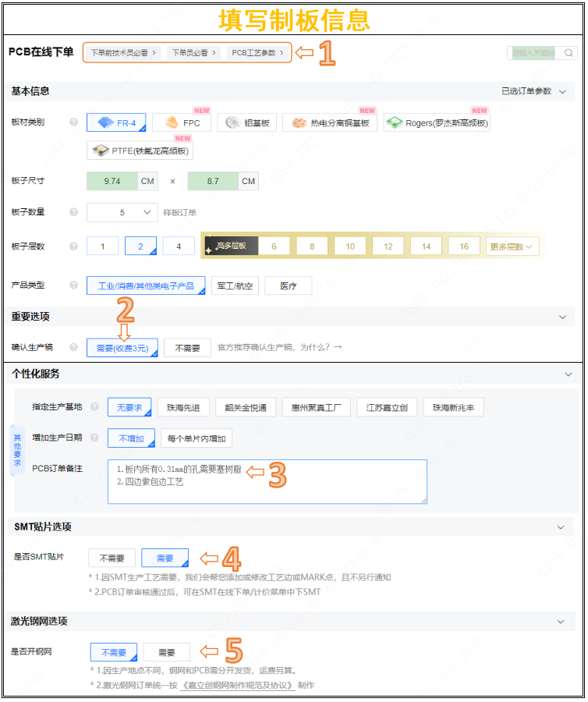Viewport: 588px width, 702px height.
Task: Open 嘉立创钢网制作规范及协议 link
Action: click(237, 686)
